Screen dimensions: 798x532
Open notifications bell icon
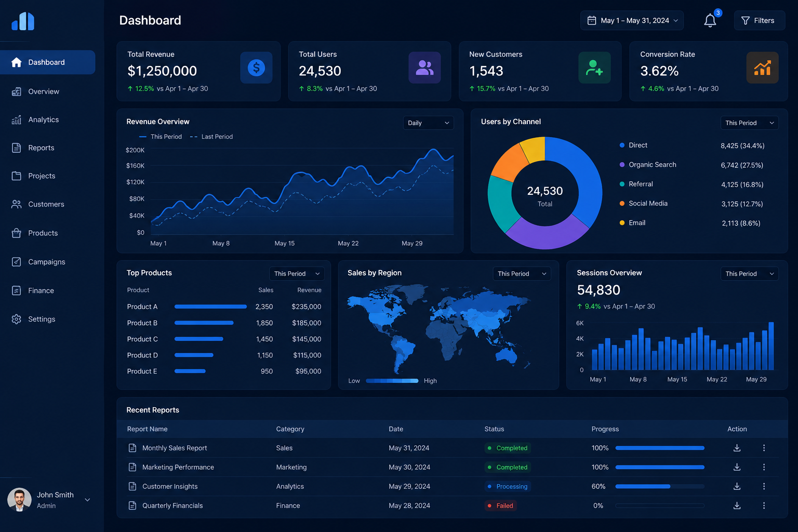[x=710, y=20]
